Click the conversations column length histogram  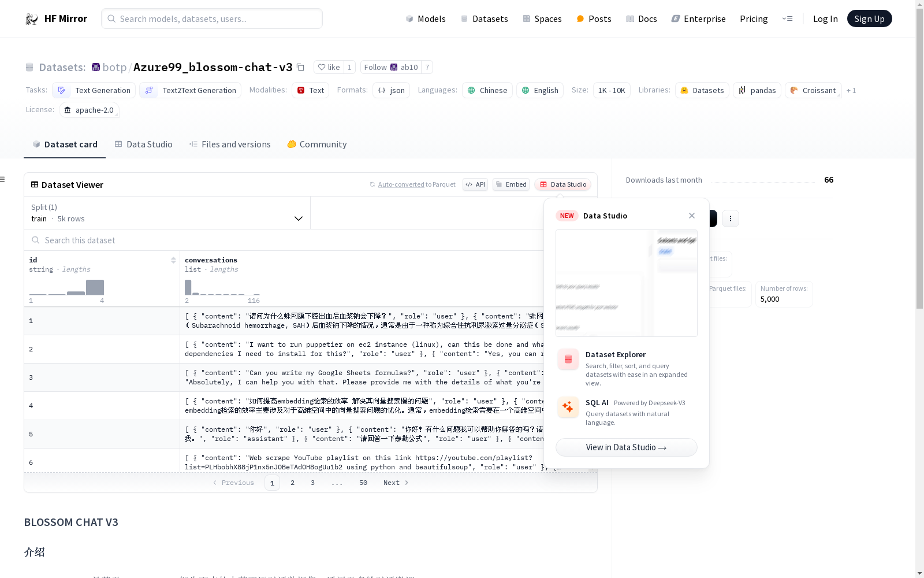tap(222, 287)
